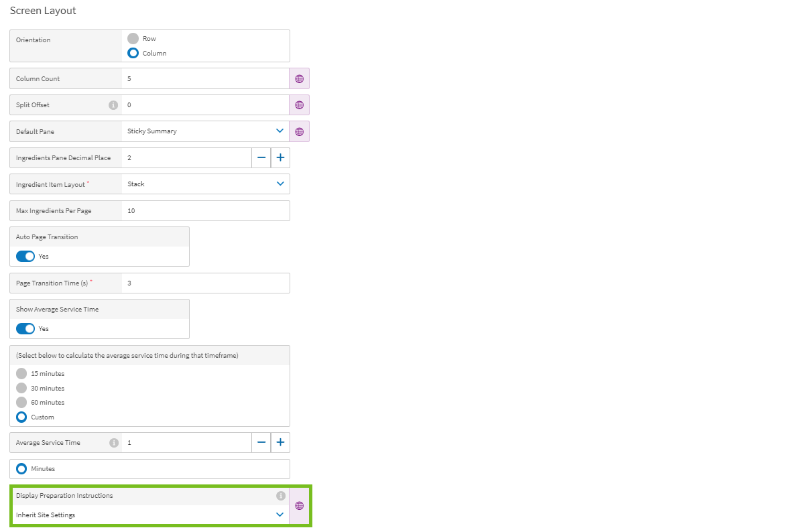This screenshot has width=797, height=532.
Task: Click the globe icon beside Column Count
Action: tap(299, 78)
